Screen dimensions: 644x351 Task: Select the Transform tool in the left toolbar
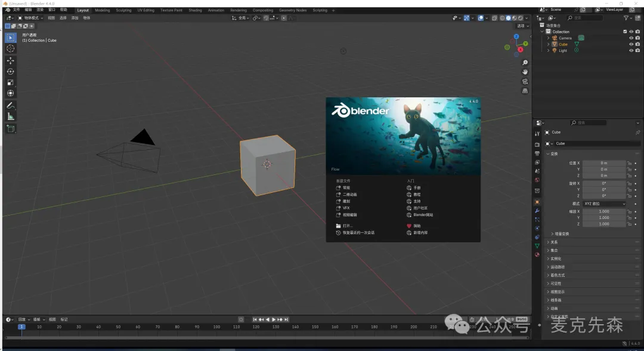coord(11,93)
